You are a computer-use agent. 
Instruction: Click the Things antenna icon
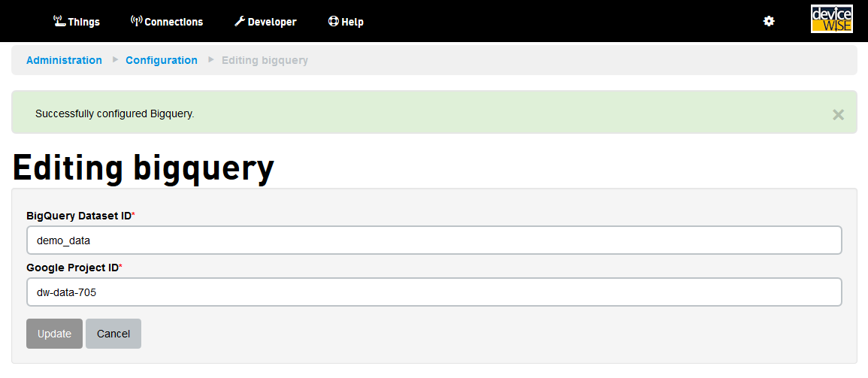click(59, 21)
